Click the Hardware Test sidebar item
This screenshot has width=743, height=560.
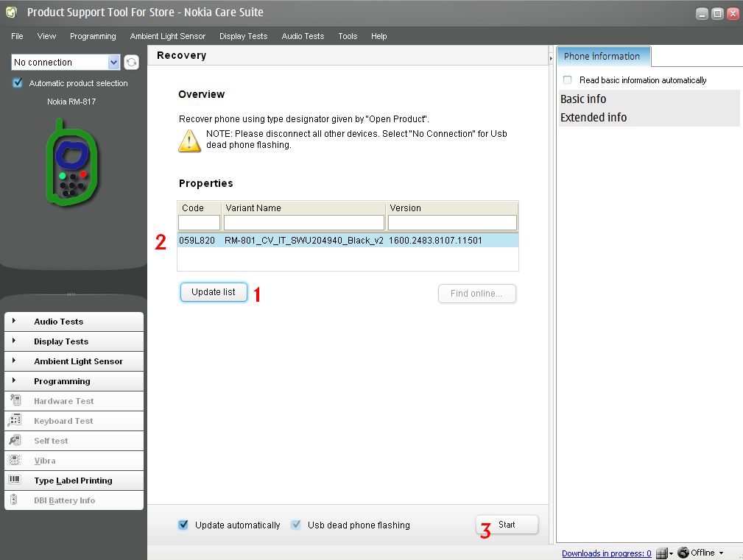click(74, 401)
